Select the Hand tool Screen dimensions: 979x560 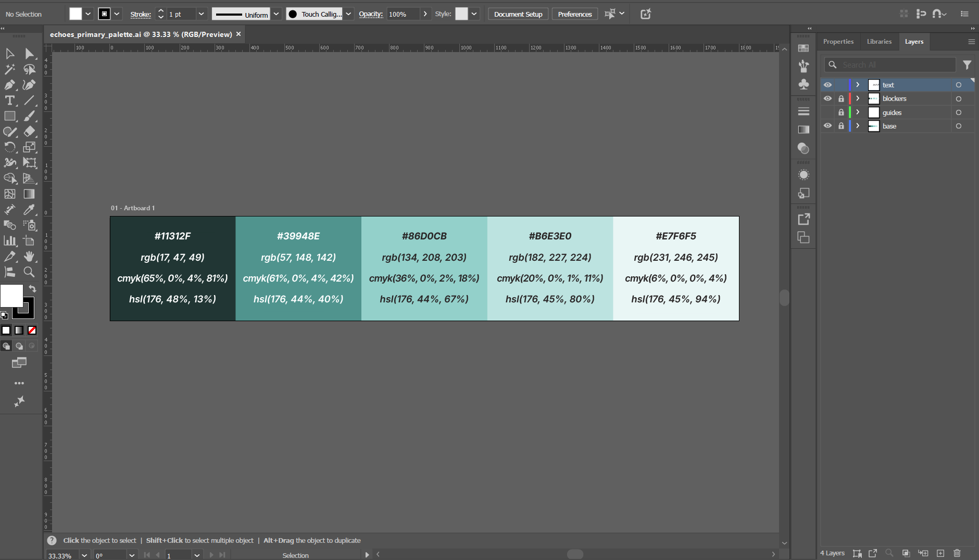[x=30, y=256]
